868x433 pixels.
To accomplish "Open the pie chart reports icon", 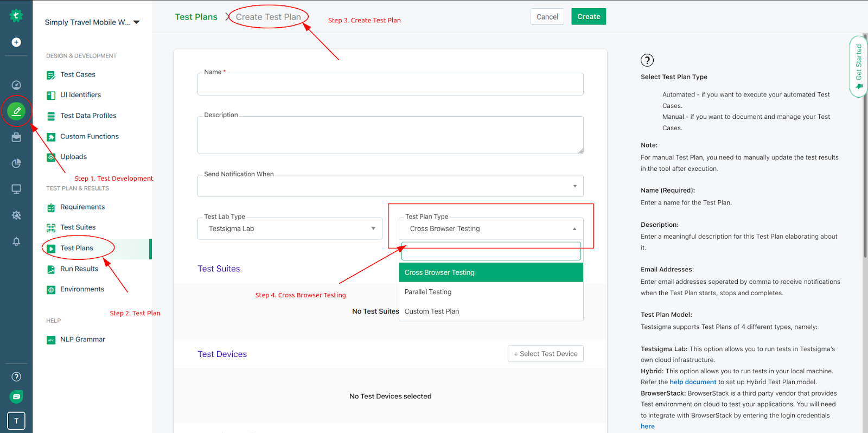I will click(x=16, y=163).
